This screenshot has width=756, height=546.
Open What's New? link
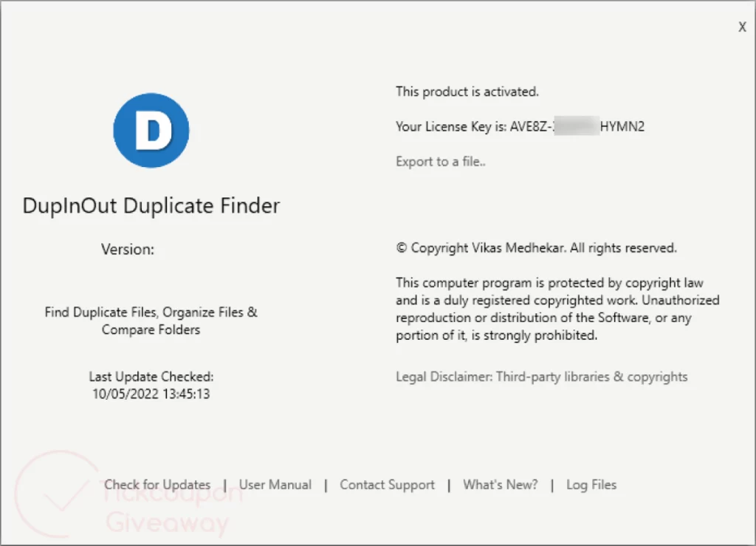[x=500, y=485]
